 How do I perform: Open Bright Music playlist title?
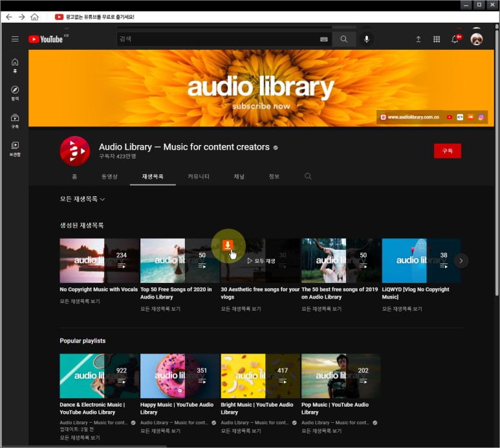pyautogui.click(x=257, y=408)
